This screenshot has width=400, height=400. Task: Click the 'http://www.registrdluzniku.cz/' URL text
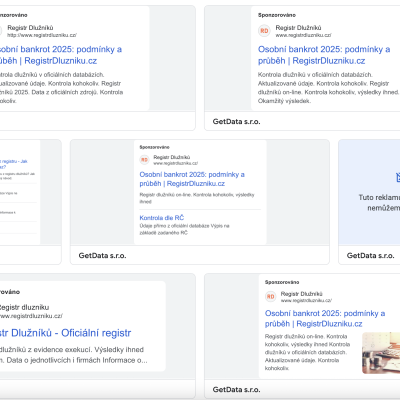[42, 35]
